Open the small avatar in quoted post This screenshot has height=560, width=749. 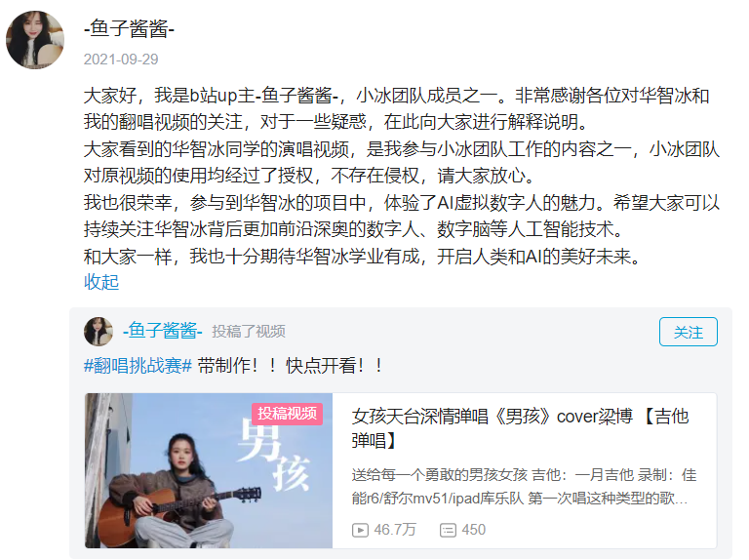tap(99, 331)
